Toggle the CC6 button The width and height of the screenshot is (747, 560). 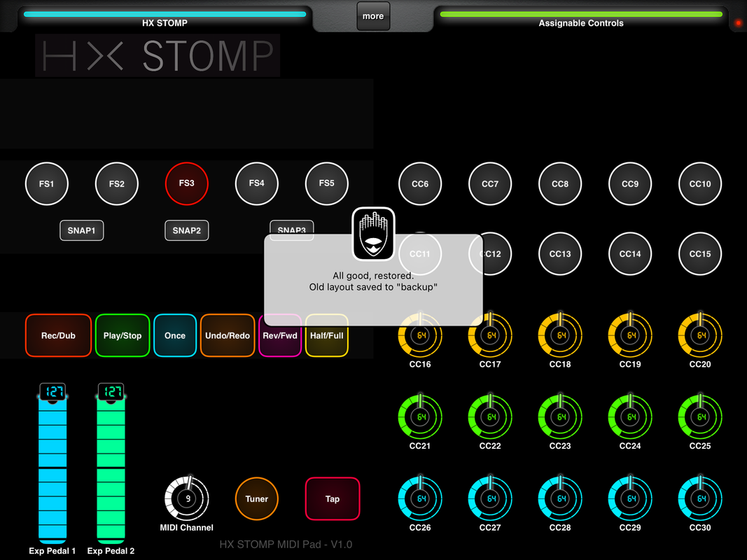[420, 184]
